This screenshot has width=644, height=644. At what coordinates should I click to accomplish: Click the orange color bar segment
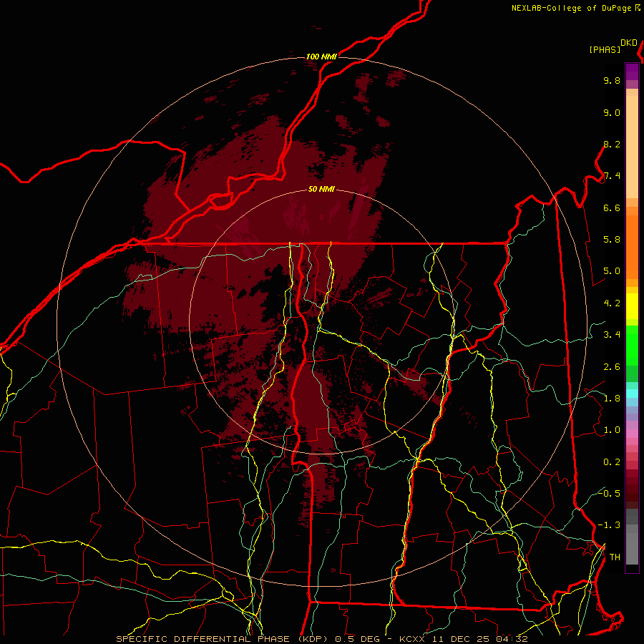[632, 248]
